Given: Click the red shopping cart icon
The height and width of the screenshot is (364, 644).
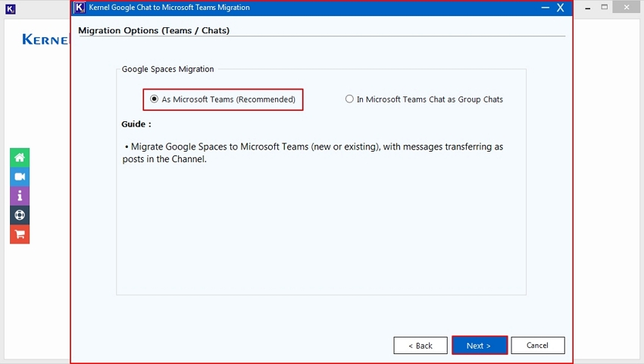Looking at the screenshot, I should pyautogui.click(x=20, y=234).
